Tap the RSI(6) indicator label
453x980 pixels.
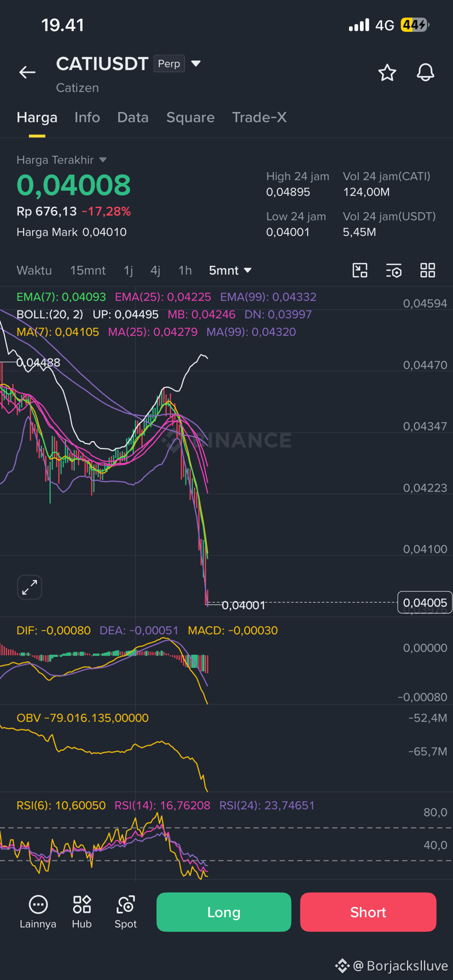(61, 806)
